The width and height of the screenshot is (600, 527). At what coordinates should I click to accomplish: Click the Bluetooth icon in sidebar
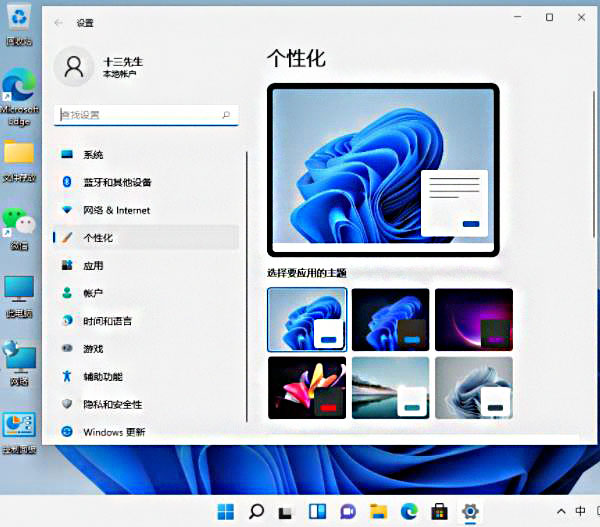click(x=67, y=182)
